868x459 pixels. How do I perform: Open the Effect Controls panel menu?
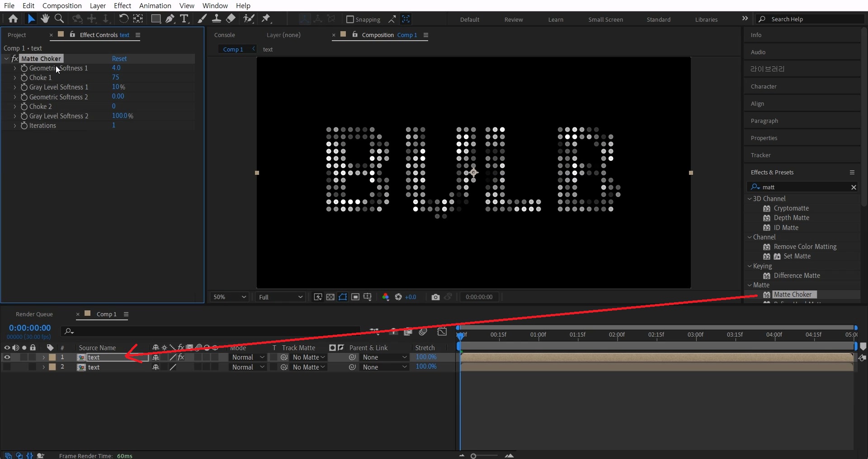(x=138, y=35)
